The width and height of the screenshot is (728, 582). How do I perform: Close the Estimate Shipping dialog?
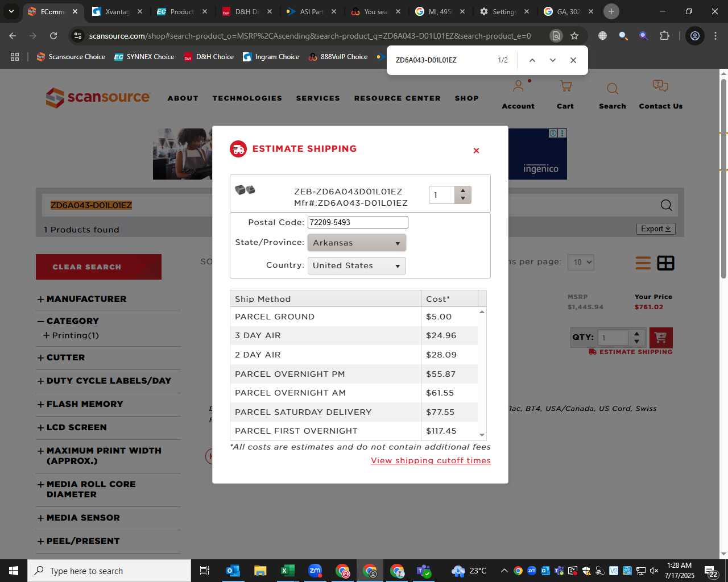click(476, 151)
